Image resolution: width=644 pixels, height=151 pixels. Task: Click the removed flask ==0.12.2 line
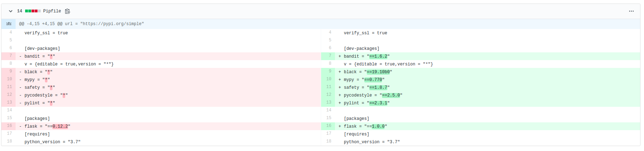tap(47, 126)
